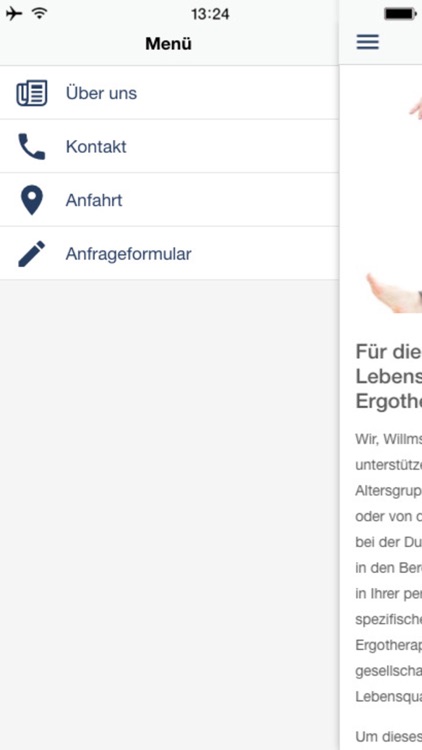The width and height of the screenshot is (422, 750).
Task: Tap the 13:24 clock in status bar
Action: point(210,14)
